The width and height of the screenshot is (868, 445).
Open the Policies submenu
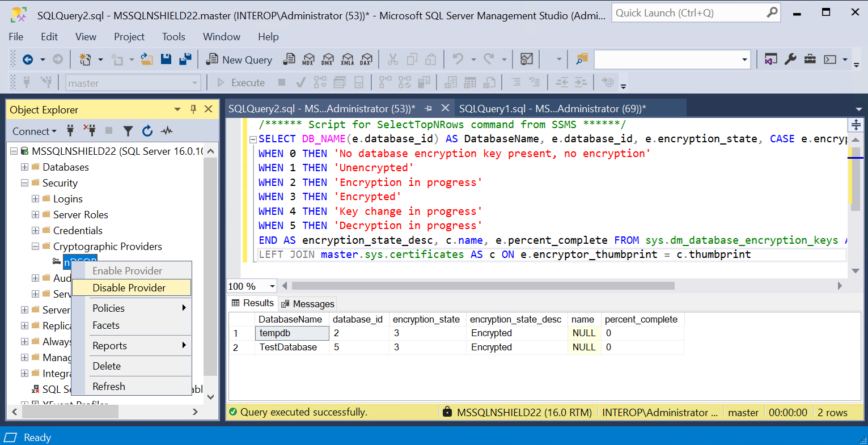[x=132, y=308]
